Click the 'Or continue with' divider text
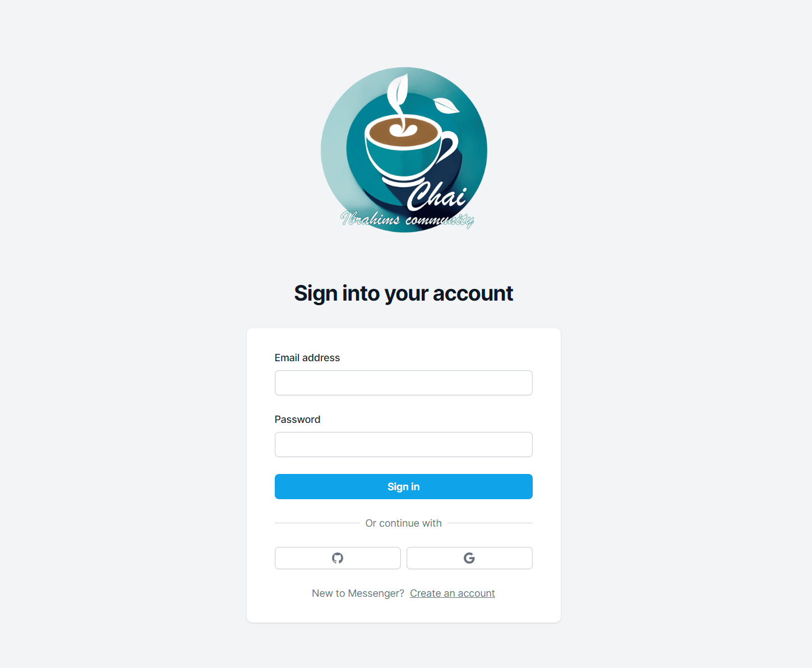Viewport: 812px width, 668px height. (x=404, y=523)
